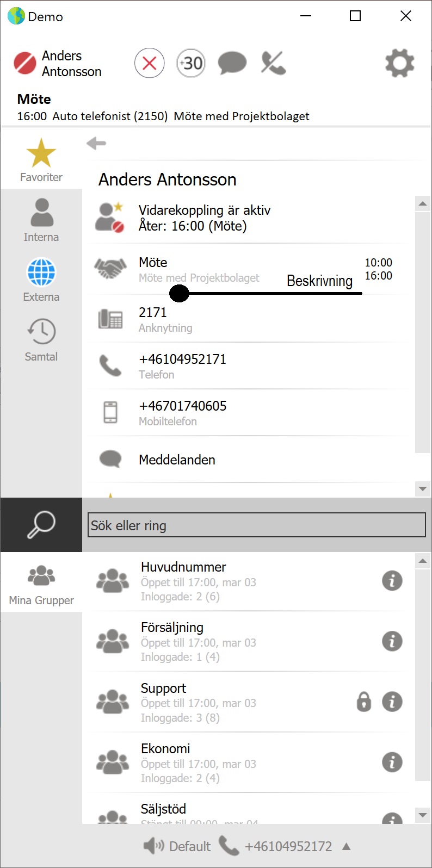Select the Support group name
This screenshot has width=432, height=868.
163,688
